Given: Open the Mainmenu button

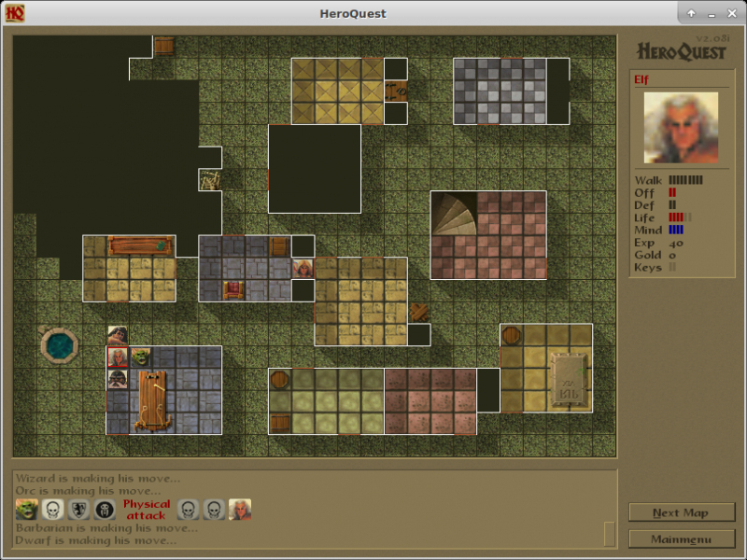Looking at the screenshot, I should 682,539.
